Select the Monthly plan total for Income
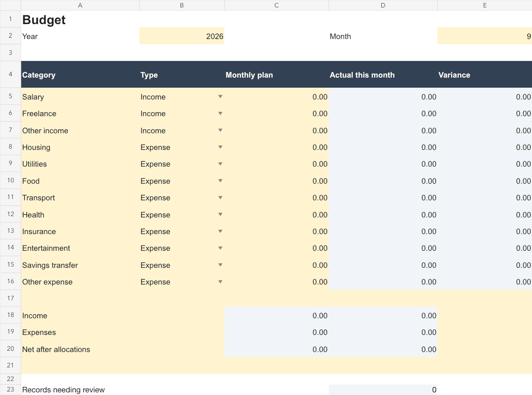 277,315
